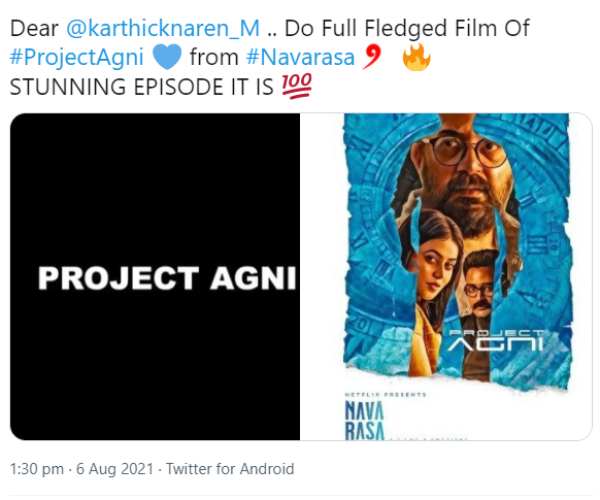This screenshot has width=600, height=500.
Task: Click the red comma-shaped emoji after Navarasa
Action: (372, 57)
